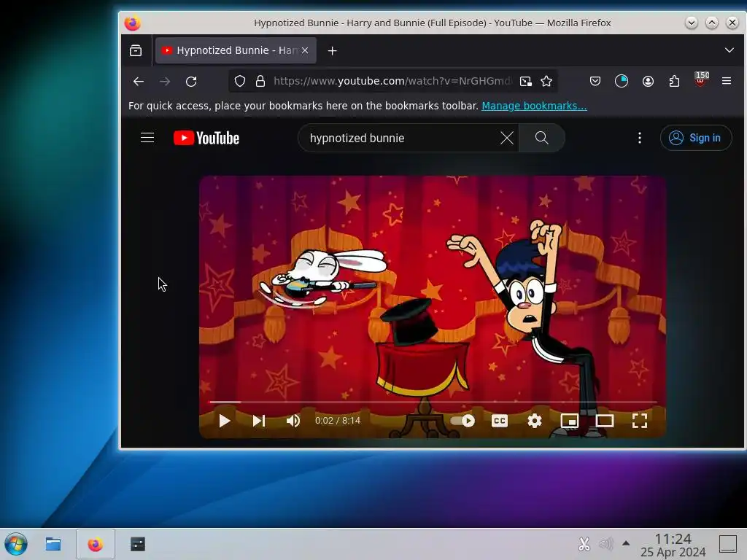The height and width of the screenshot is (560, 747).
Task: Activate the miniplayer icon
Action: [x=569, y=421]
